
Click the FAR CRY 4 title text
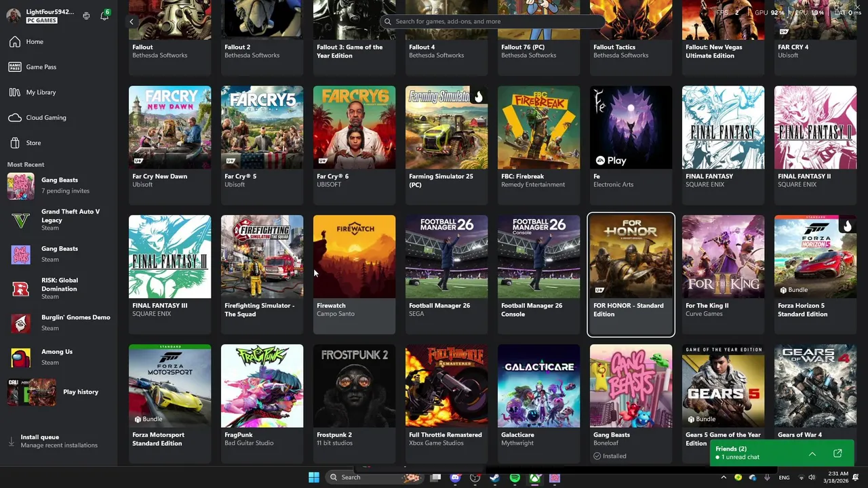pos(793,47)
